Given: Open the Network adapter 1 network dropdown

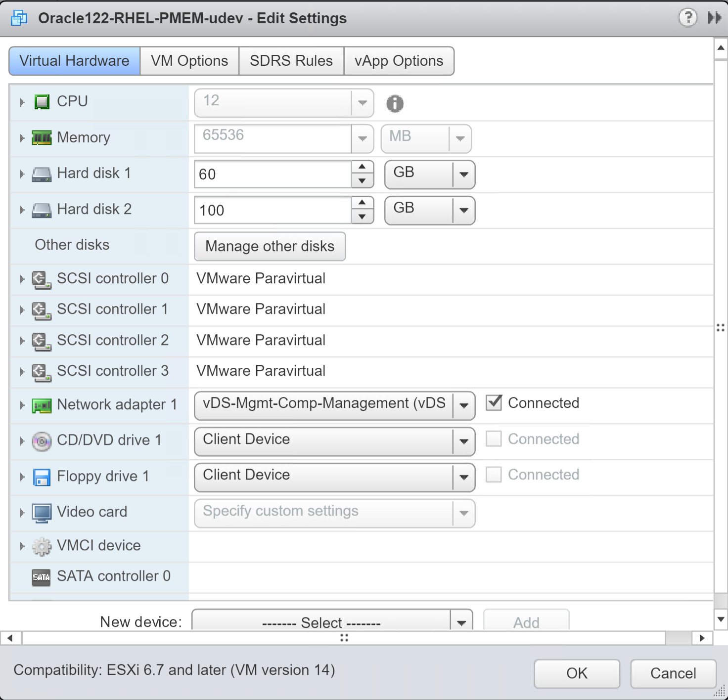Looking at the screenshot, I should [335, 406].
